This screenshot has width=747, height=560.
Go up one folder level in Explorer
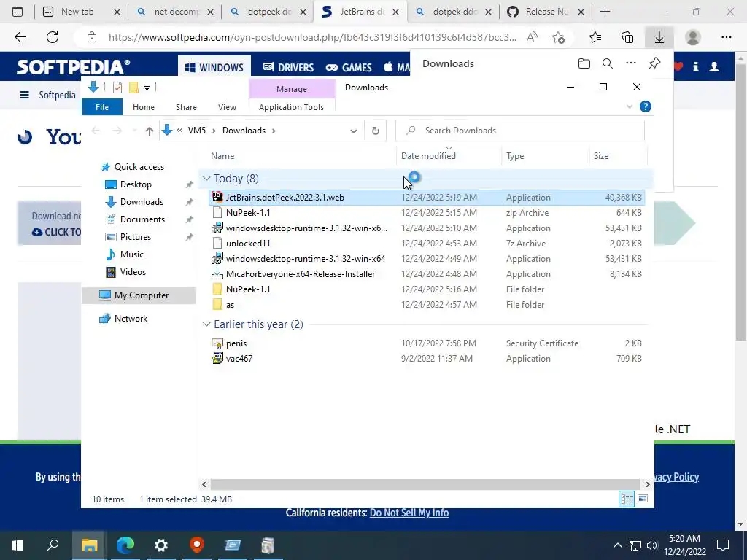coord(149,131)
